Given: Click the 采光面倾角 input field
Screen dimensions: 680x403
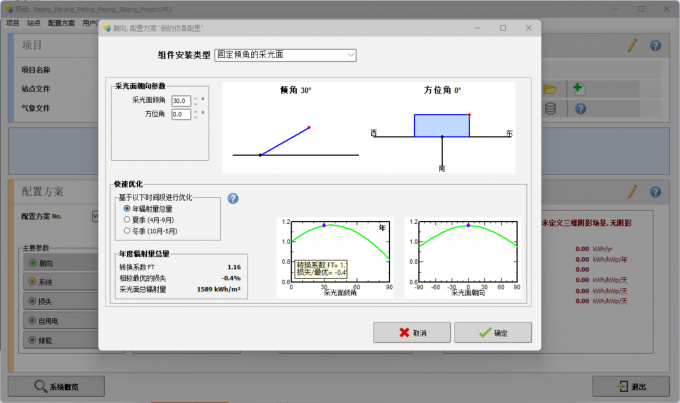Looking at the screenshot, I should coord(181,101).
